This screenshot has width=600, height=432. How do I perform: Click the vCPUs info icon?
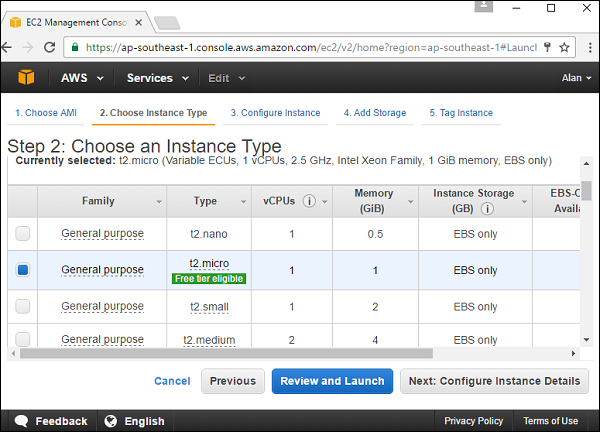309,201
